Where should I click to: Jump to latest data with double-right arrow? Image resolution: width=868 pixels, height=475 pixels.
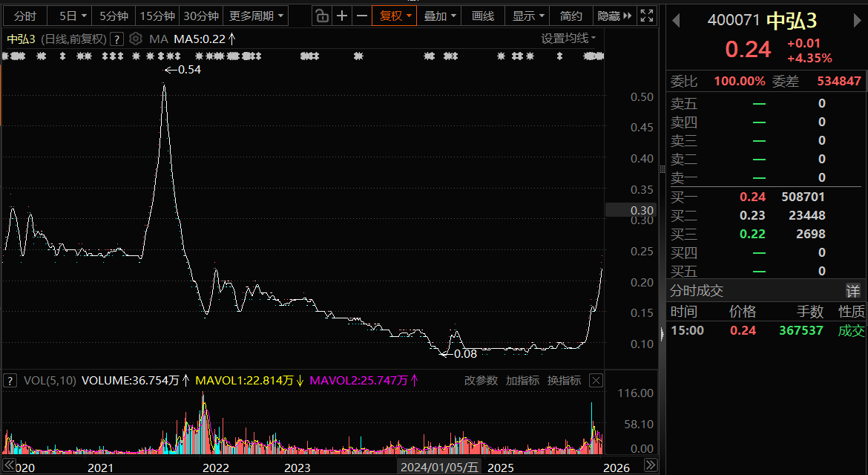(651, 465)
